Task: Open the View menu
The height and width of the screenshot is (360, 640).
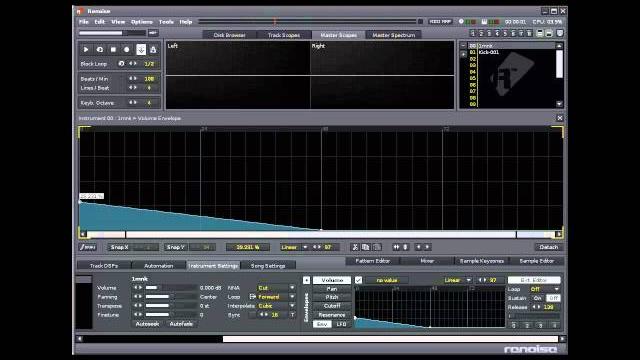Action: coord(118,22)
